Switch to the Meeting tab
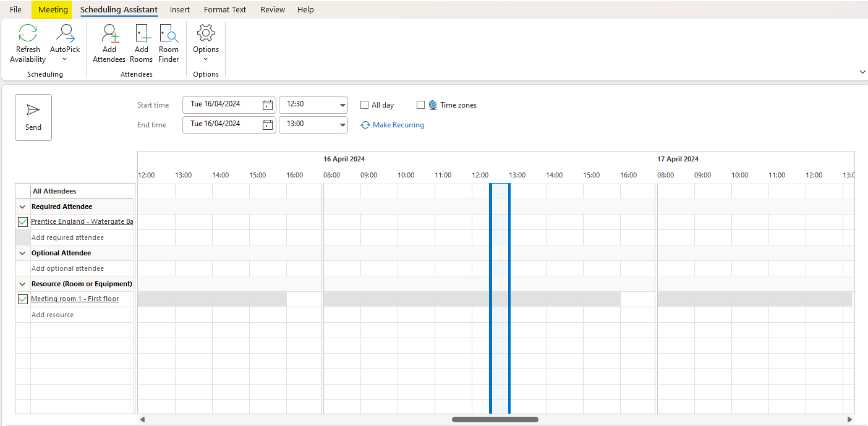This screenshot has height=426, width=868. pyautogui.click(x=53, y=9)
